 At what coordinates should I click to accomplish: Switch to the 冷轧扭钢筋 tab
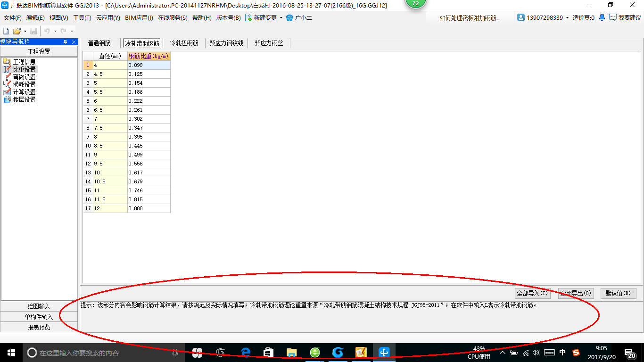click(184, 43)
